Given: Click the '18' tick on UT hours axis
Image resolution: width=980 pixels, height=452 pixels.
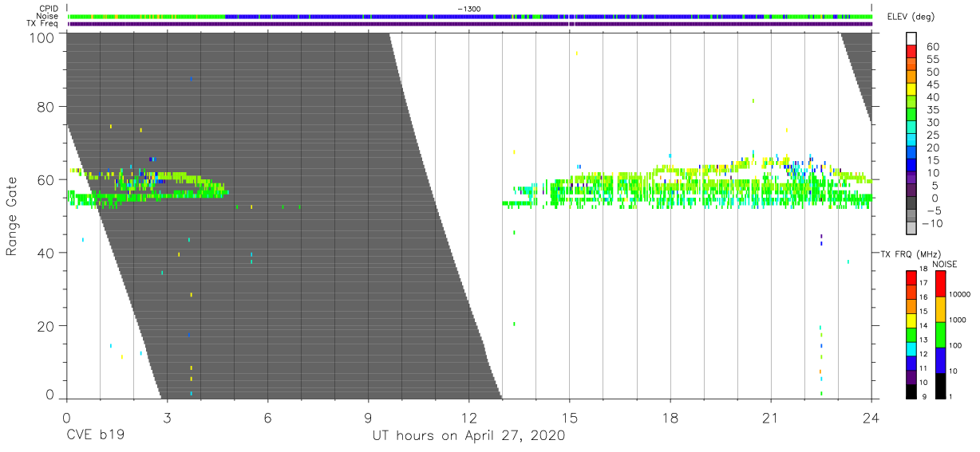Looking at the screenshot, I should [x=670, y=418].
